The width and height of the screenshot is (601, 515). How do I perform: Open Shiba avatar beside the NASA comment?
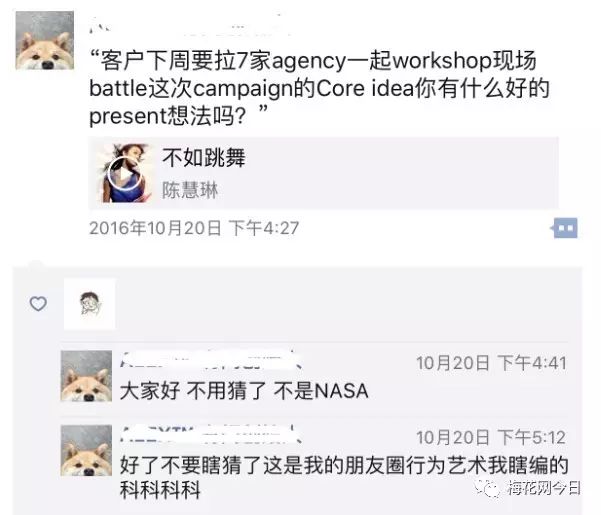click(87, 376)
